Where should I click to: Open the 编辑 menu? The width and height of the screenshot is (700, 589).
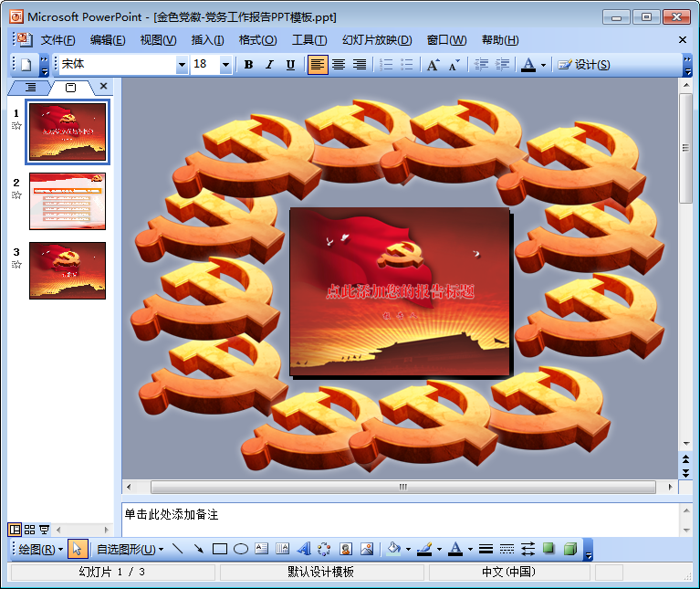coord(108,40)
